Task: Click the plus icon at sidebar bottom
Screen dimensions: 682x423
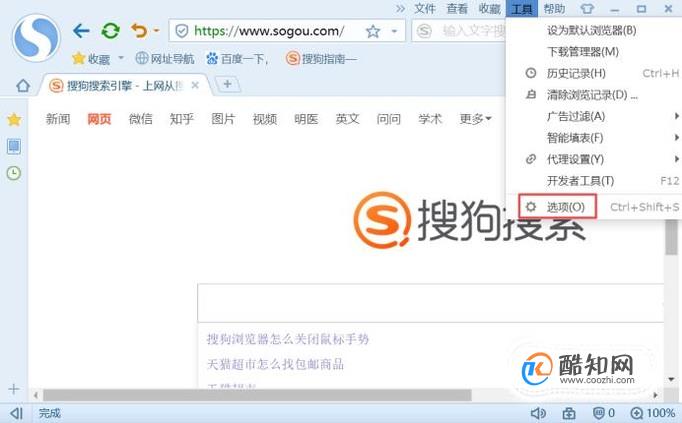Action: tap(13, 389)
